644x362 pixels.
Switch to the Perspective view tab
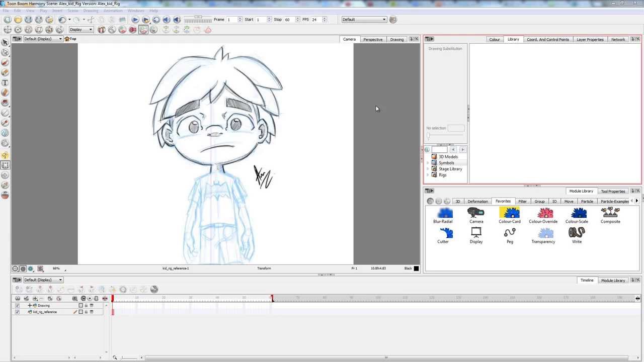pyautogui.click(x=373, y=39)
